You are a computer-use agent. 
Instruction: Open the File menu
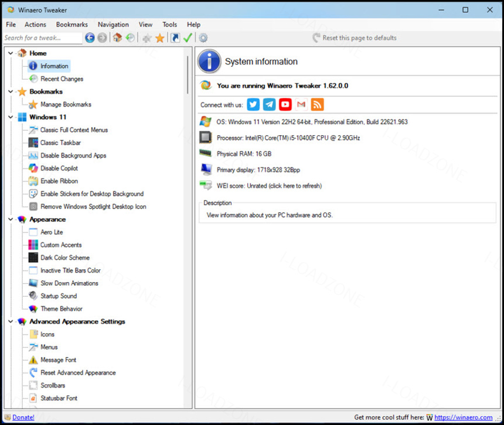[x=11, y=25]
